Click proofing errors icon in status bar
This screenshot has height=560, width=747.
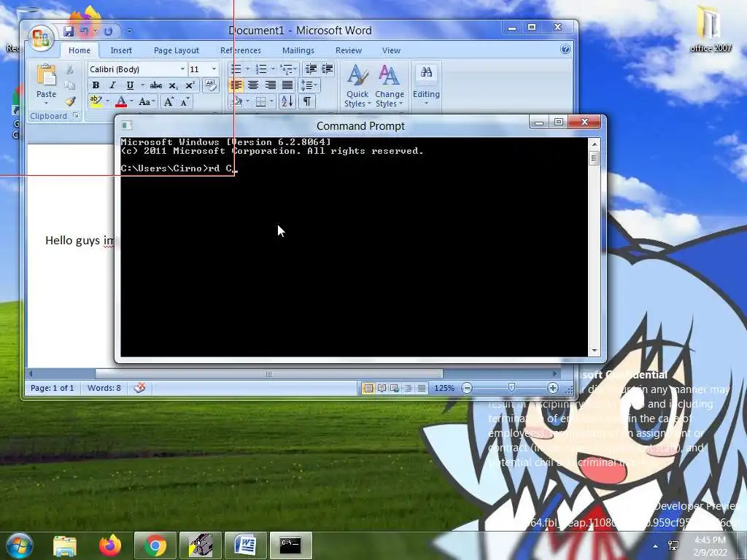click(139, 388)
